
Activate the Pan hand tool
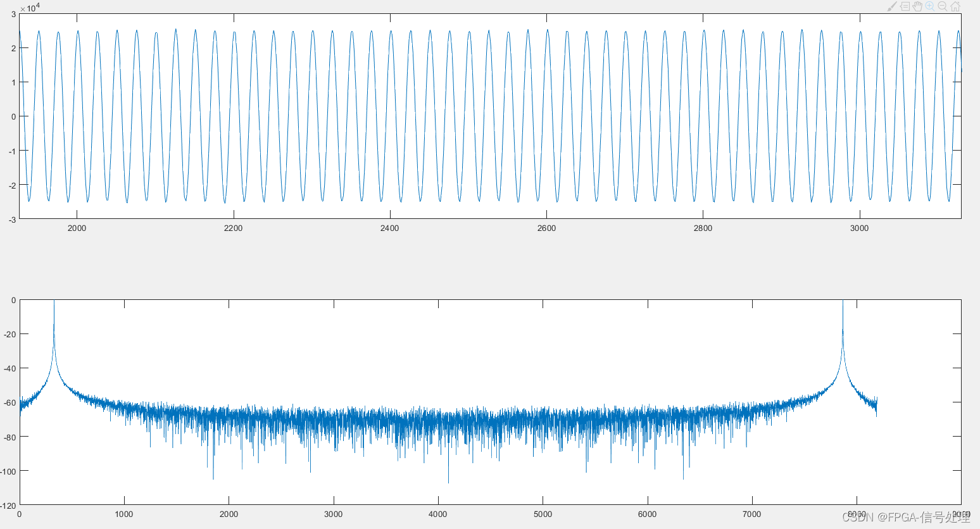(917, 6)
